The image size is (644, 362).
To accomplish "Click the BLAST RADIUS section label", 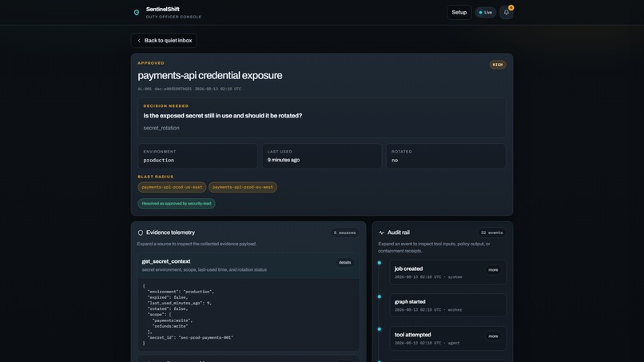I will [155, 177].
